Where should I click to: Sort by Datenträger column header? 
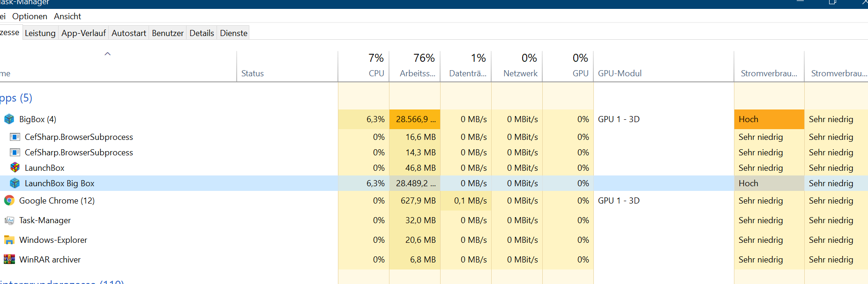(466, 66)
